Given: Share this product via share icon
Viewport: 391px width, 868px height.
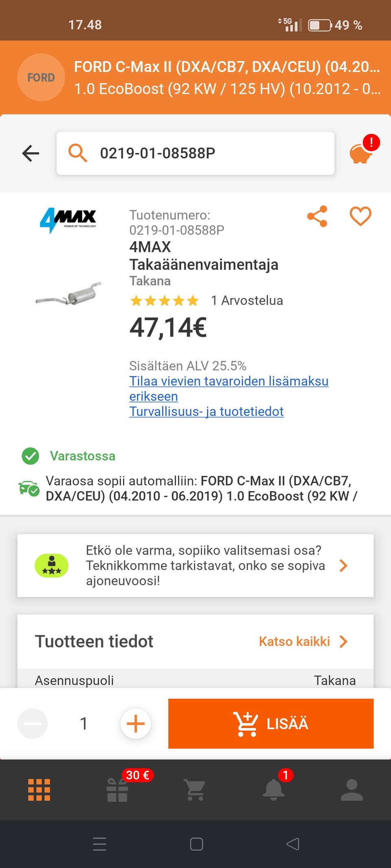Looking at the screenshot, I should 317,216.
